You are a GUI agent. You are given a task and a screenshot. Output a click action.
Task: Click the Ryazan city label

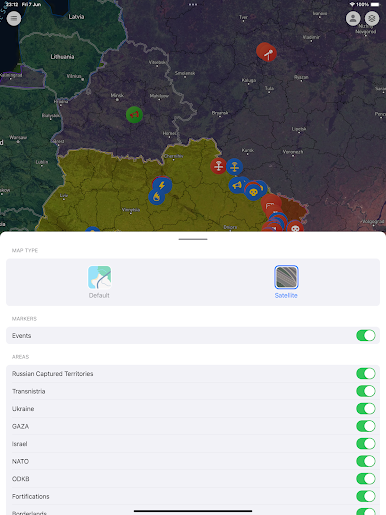[301, 77]
